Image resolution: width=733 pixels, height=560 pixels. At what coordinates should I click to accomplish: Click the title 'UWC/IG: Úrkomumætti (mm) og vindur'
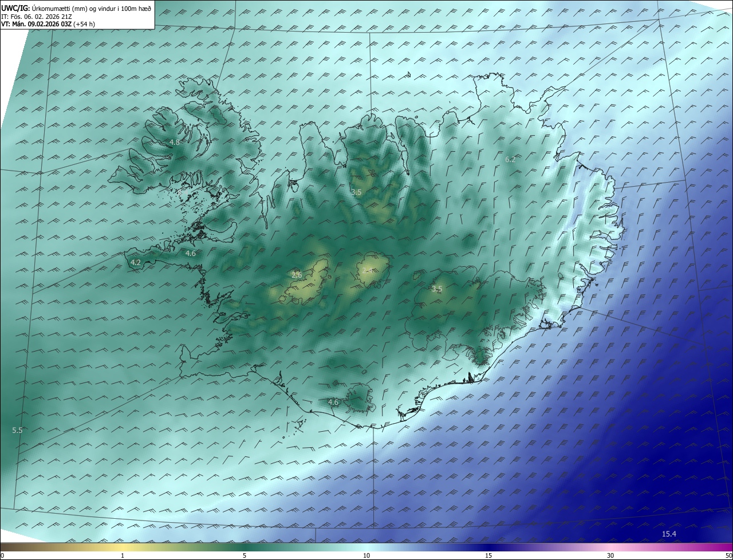76,8
